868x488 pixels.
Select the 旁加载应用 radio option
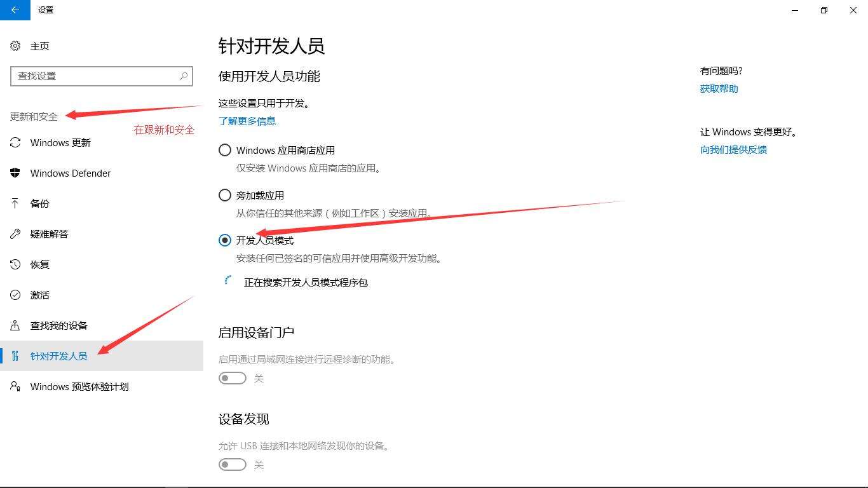pos(225,195)
